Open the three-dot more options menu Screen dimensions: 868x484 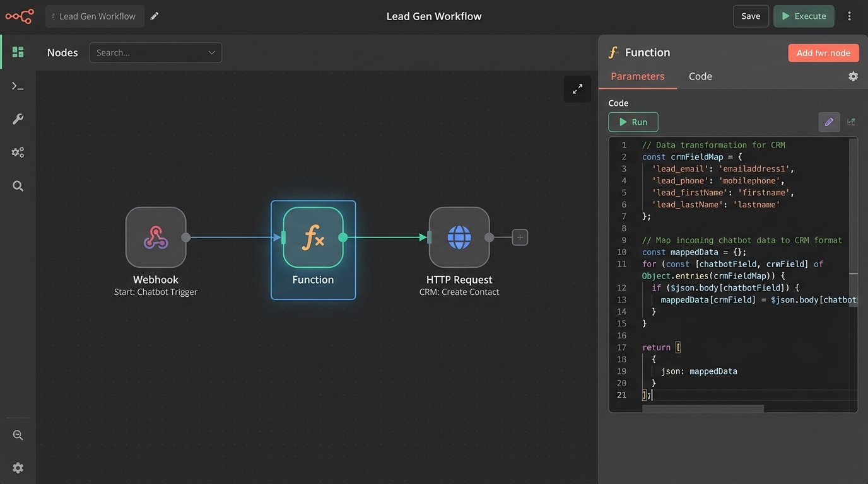click(849, 16)
